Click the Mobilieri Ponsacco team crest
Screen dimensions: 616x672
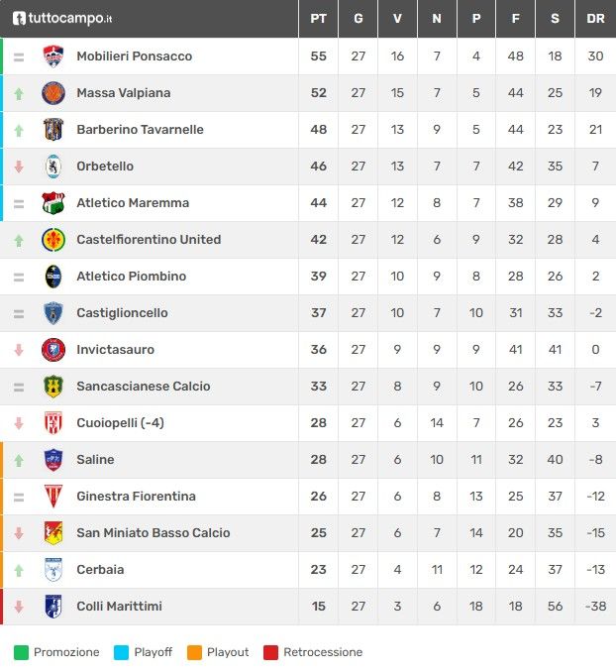(x=53, y=56)
